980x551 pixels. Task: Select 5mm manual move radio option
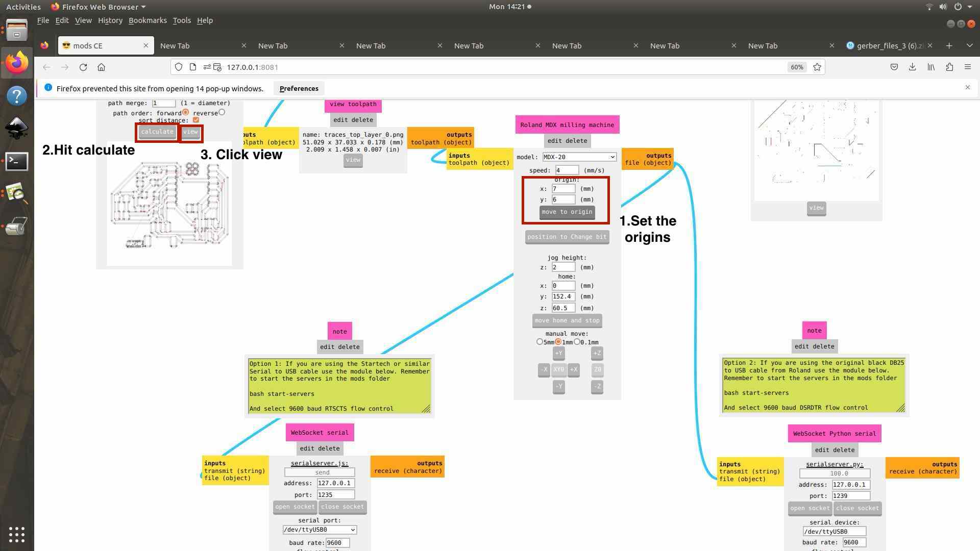[x=540, y=342]
